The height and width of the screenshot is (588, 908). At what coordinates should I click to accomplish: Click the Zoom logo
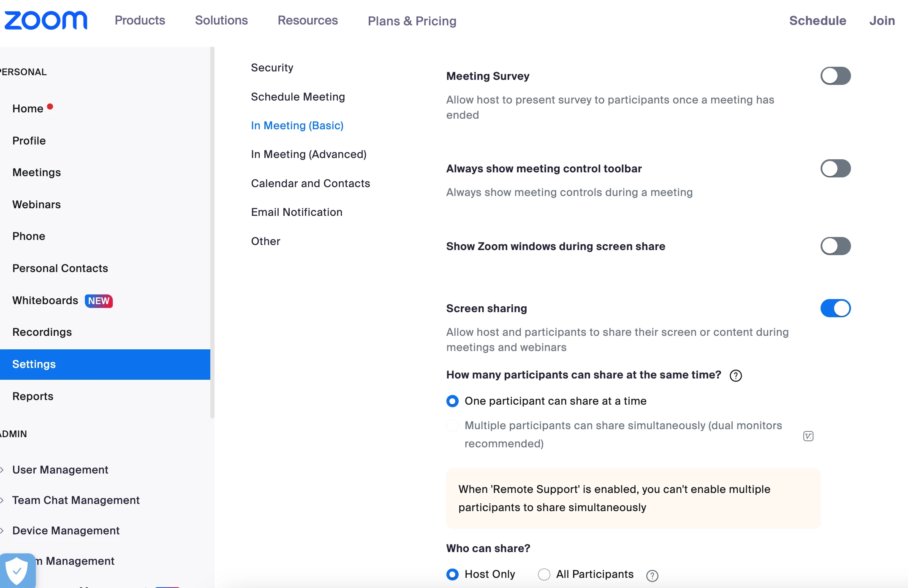coord(46,20)
